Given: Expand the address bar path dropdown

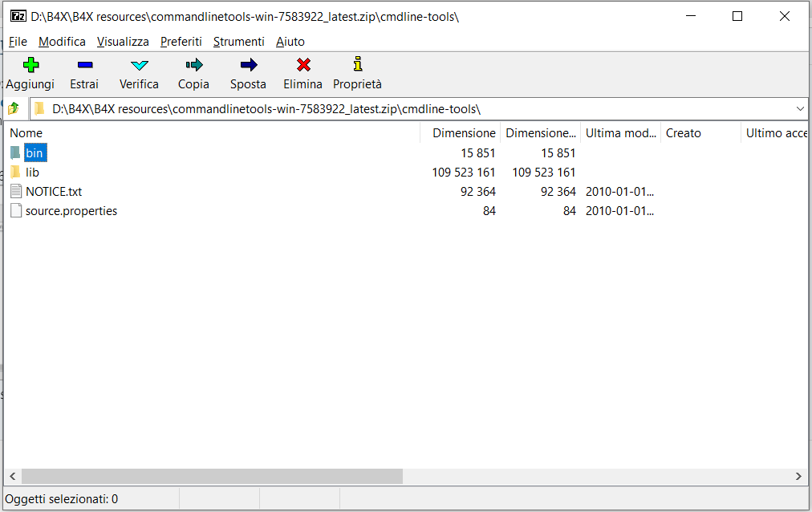Looking at the screenshot, I should pyautogui.click(x=800, y=108).
